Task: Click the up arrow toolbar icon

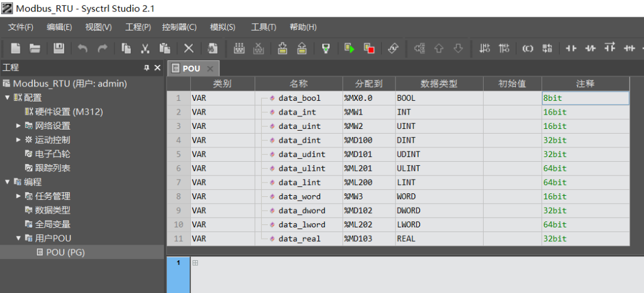Action: 439,48
